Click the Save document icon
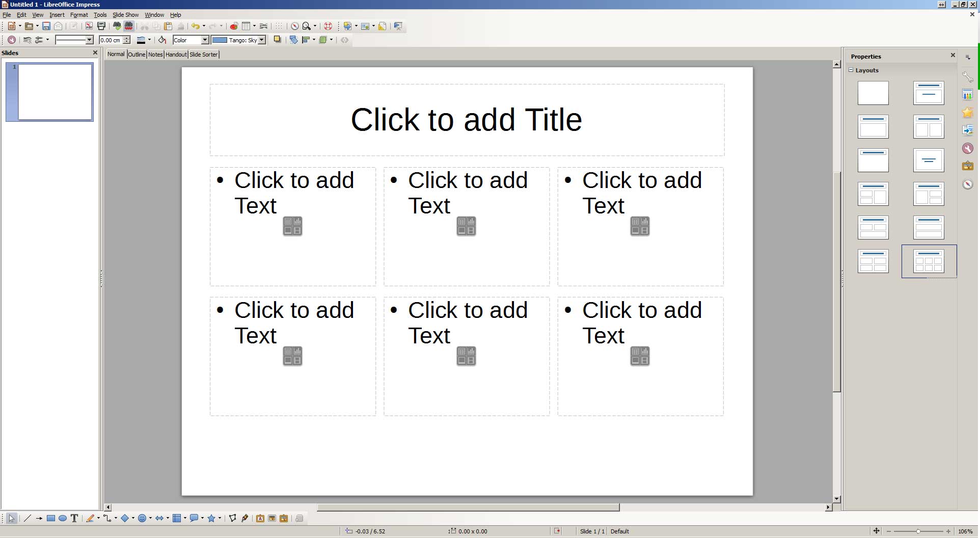Viewport: 980px width, 538px height. click(x=46, y=26)
